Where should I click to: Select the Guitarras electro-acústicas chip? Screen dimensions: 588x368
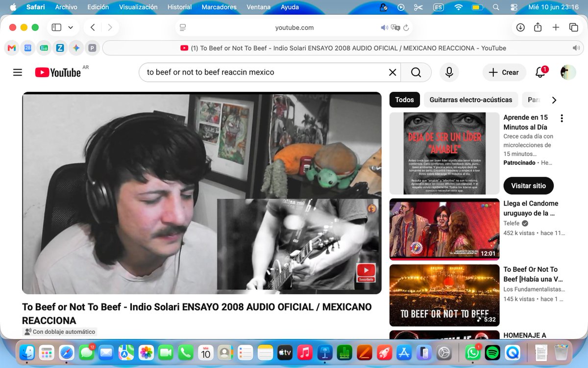[x=471, y=100]
